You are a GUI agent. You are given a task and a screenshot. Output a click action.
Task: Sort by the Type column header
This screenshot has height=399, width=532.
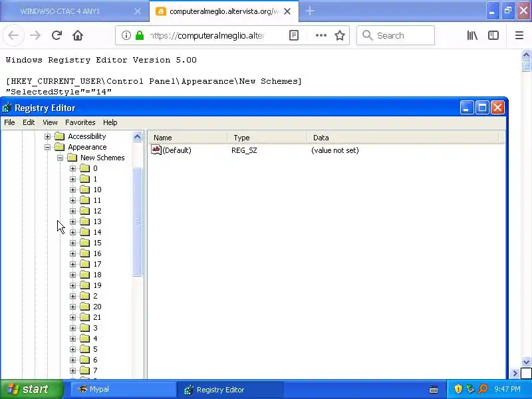[x=267, y=138]
